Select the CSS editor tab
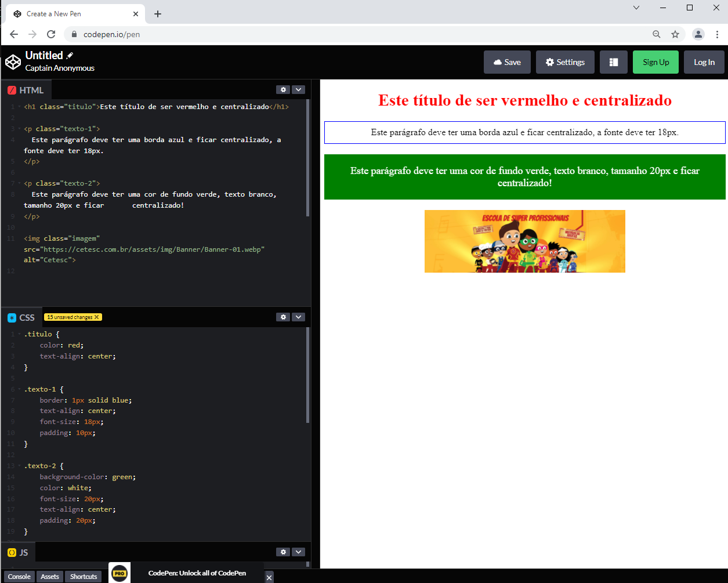This screenshot has width=728, height=583. pos(21,317)
